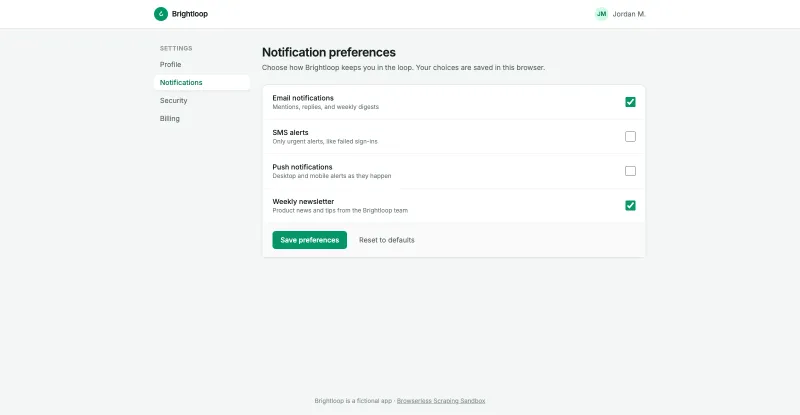
Task: Click the Email notifications label
Action: [x=303, y=98]
